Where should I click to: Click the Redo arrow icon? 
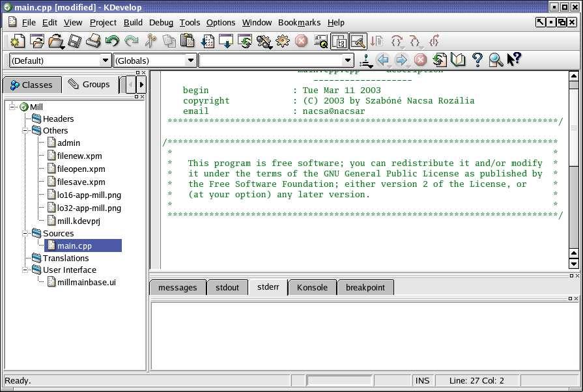(131, 41)
